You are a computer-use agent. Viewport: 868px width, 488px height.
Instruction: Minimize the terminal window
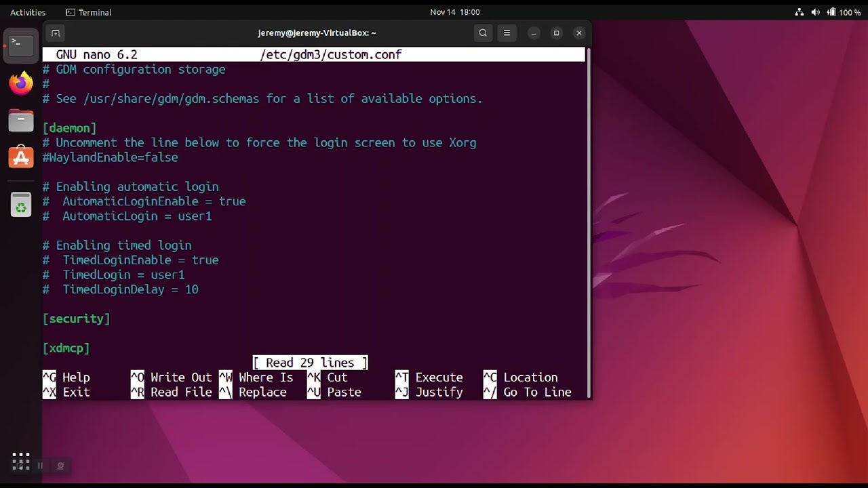(x=534, y=33)
